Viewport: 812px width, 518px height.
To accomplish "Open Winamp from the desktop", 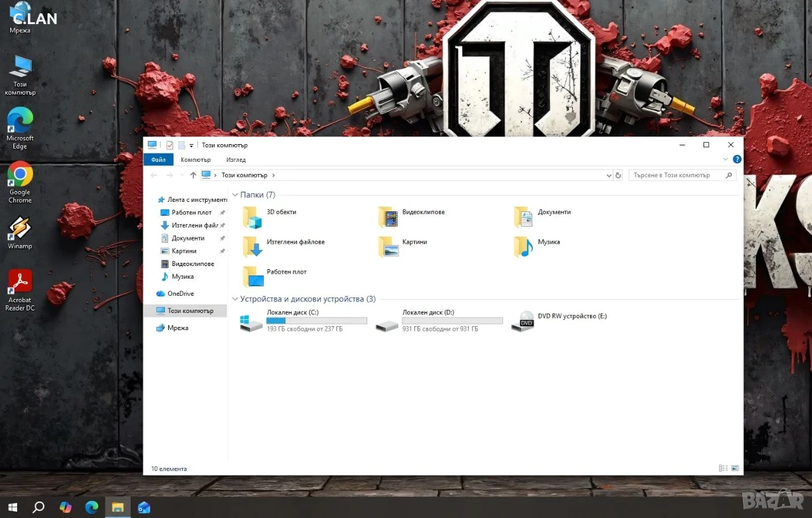I will (x=20, y=233).
